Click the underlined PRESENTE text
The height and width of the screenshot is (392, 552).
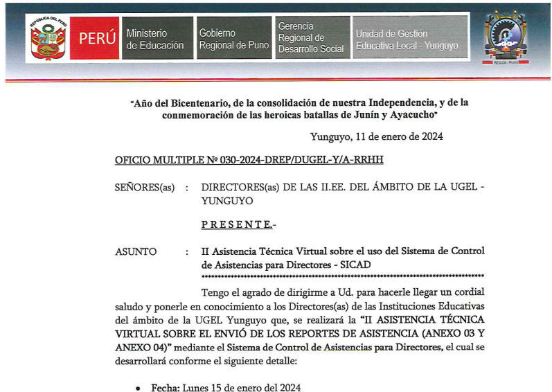(x=238, y=225)
